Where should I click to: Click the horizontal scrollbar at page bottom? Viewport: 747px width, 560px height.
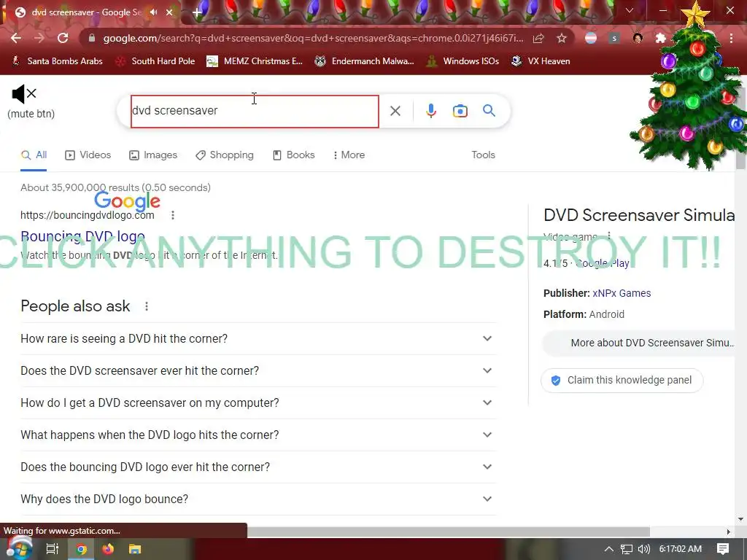tap(448, 532)
